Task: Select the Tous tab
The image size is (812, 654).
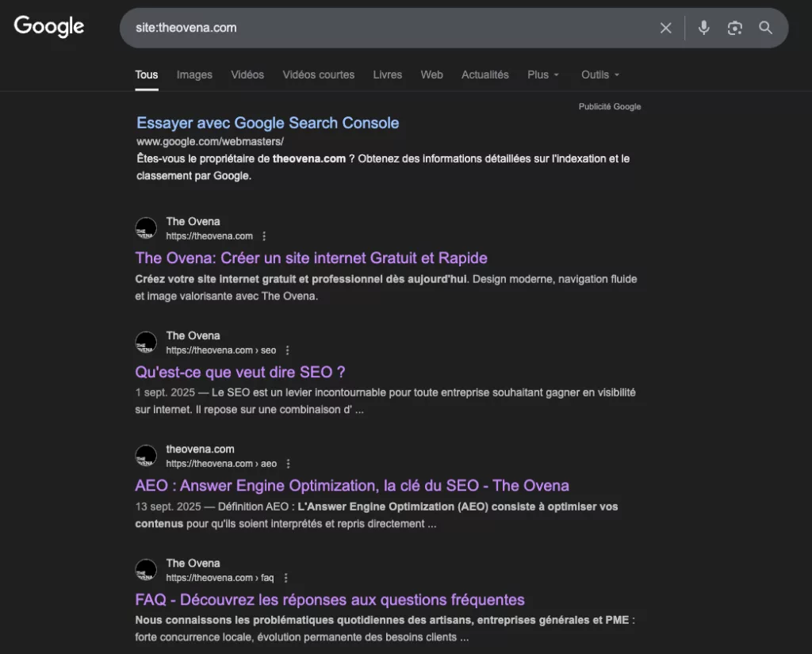Action: pyautogui.click(x=147, y=75)
